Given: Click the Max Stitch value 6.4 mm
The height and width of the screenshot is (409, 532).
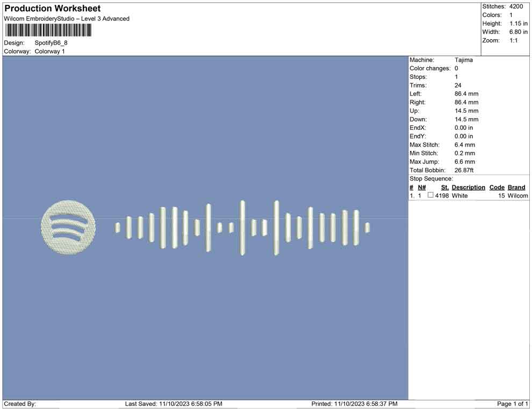Looking at the screenshot, I should (465, 145).
